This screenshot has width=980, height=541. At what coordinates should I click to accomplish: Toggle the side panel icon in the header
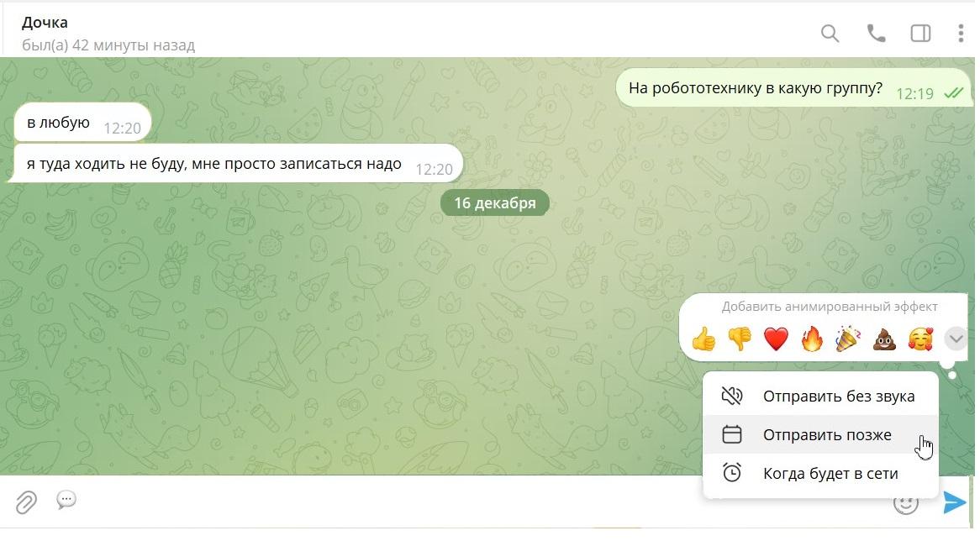point(920,33)
